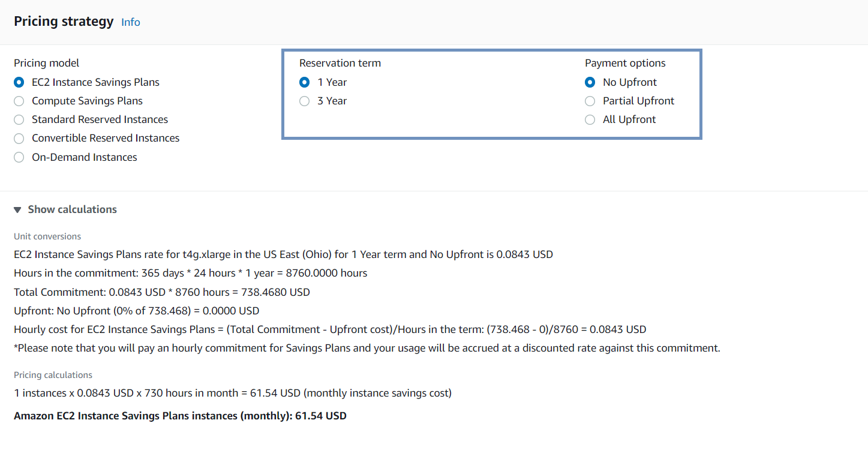Image resolution: width=868 pixels, height=450 pixels.
Task: Click the Pricing calculations subheading
Action: coord(53,375)
